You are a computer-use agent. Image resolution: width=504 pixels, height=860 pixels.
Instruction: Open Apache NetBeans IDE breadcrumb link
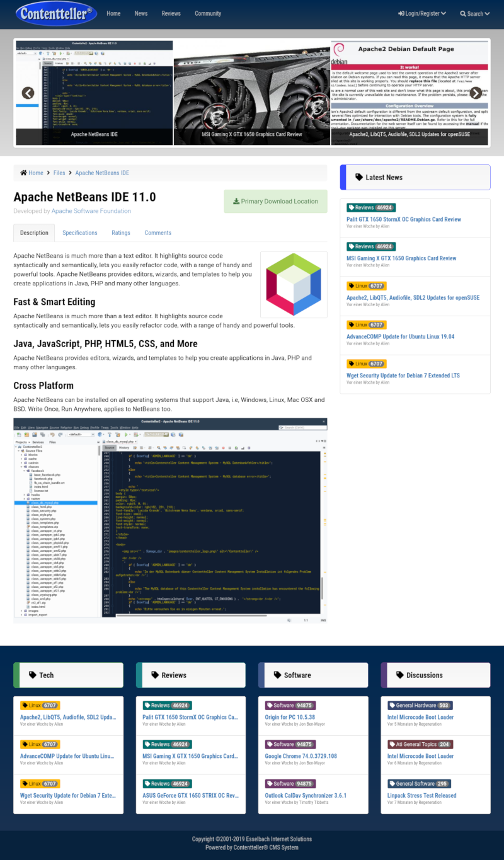[x=102, y=173]
